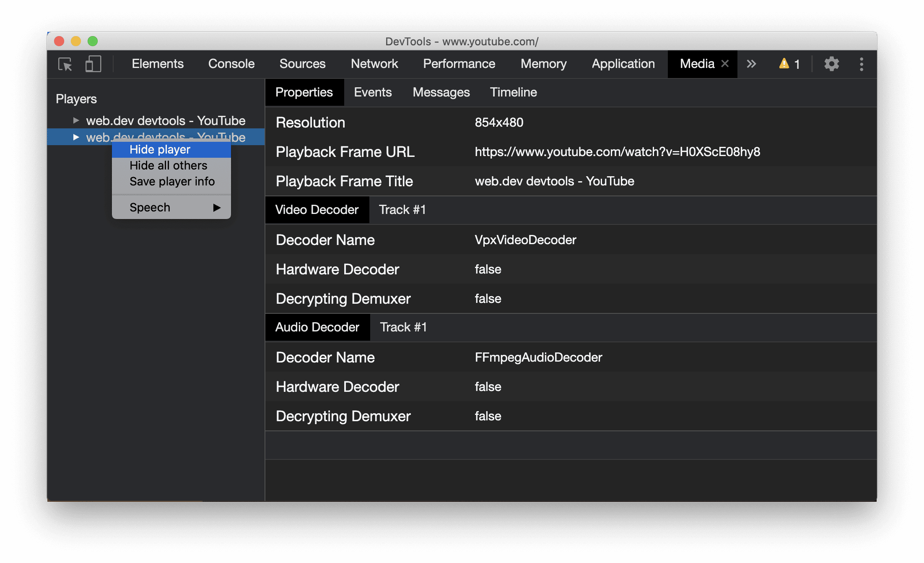Expand the first web.dev devtools player

click(75, 120)
